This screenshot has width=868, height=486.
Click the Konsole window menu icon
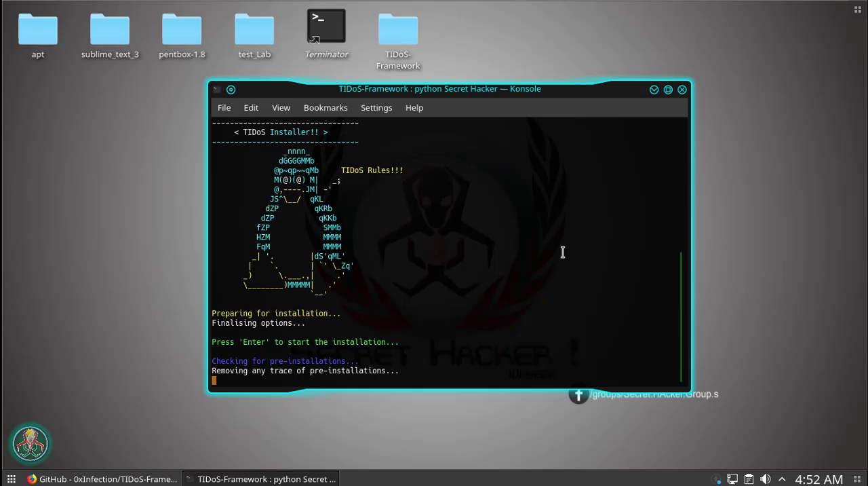click(x=217, y=90)
